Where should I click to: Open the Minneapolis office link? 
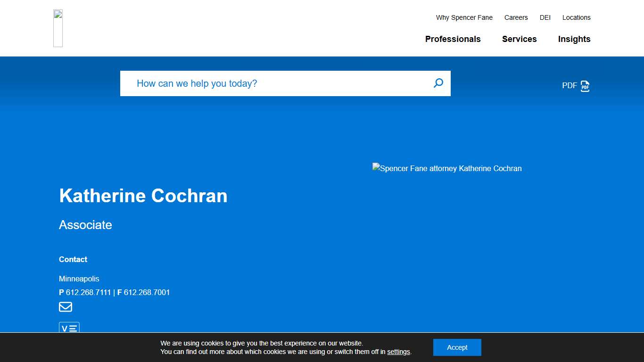pyautogui.click(x=79, y=279)
